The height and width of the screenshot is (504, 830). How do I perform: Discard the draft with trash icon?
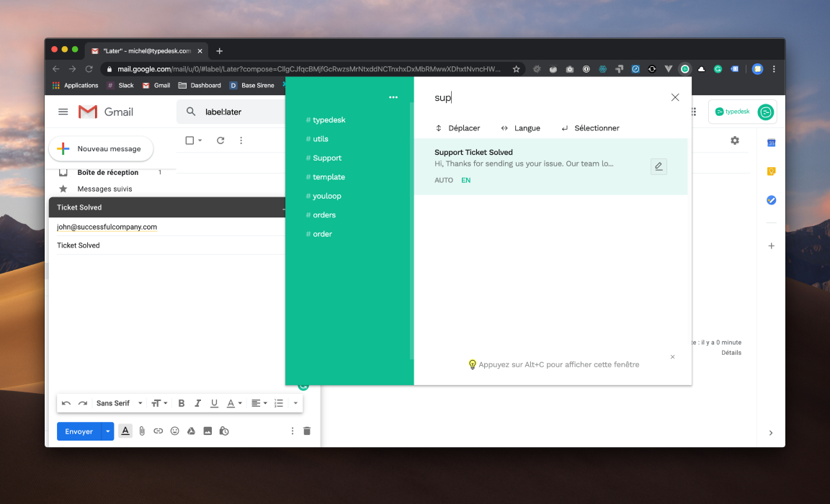[307, 431]
